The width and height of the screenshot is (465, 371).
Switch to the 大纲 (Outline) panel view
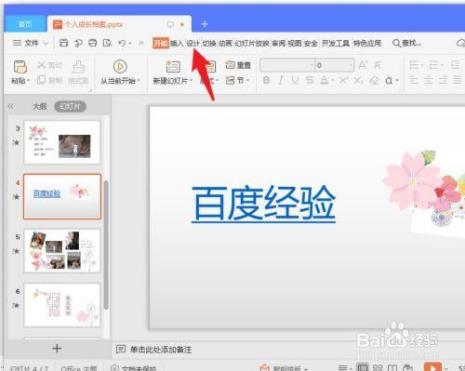click(x=40, y=107)
